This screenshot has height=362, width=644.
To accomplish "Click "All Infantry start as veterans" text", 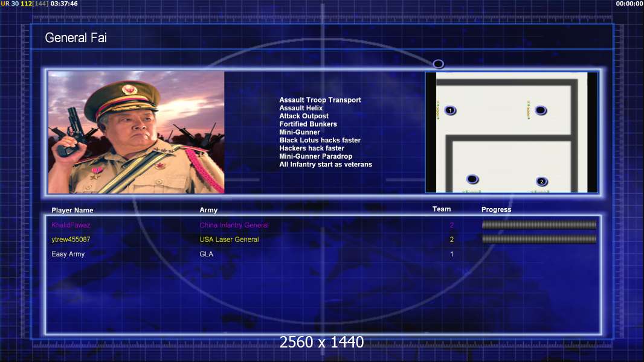I will [x=326, y=164].
